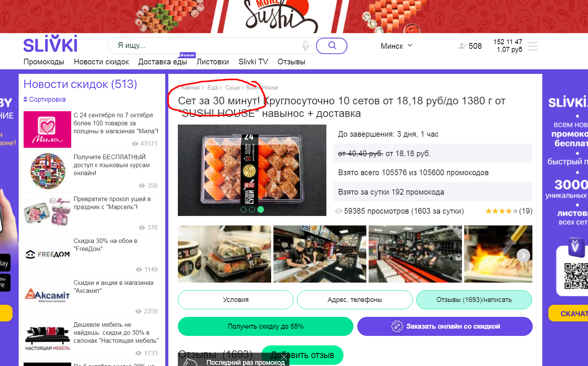
Task: Expand the Минск city dropdown
Action: [x=396, y=46]
